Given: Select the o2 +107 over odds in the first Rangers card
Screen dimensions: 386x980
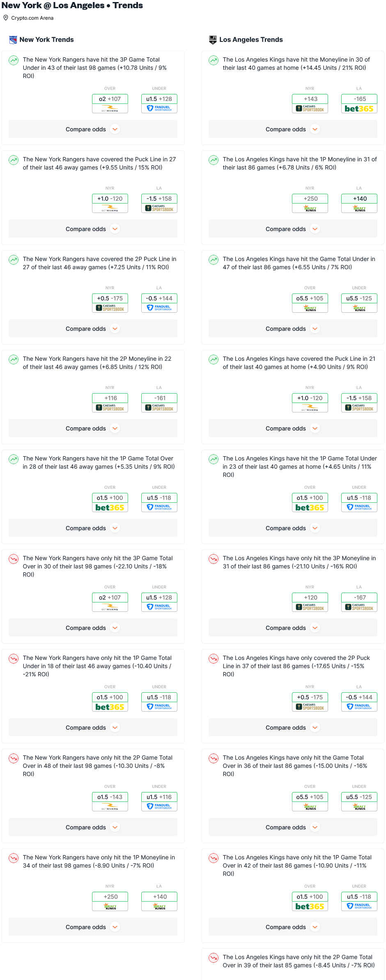Looking at the screenshot, I should [110, 99].
